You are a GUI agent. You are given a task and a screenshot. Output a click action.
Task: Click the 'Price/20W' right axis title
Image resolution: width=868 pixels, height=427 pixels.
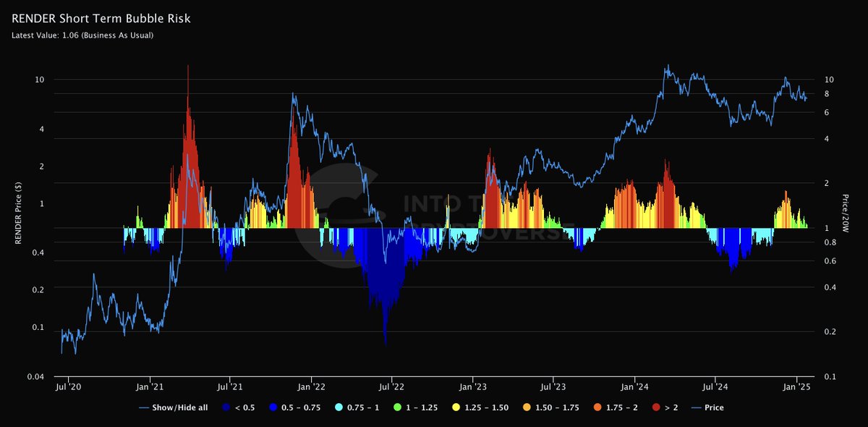click(844, 213)
